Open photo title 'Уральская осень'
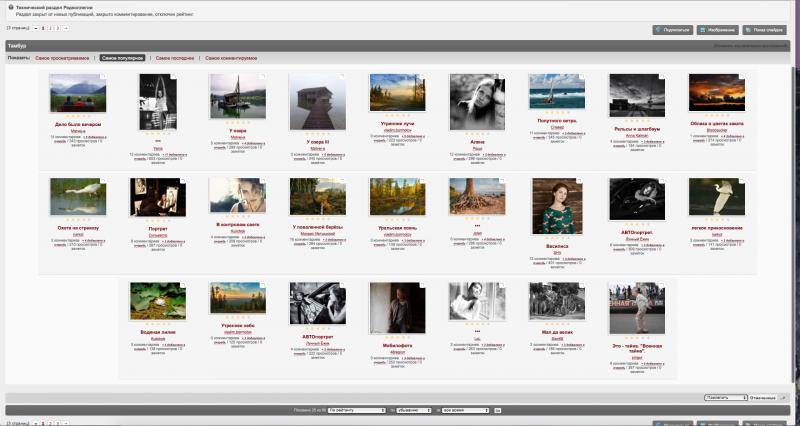The height and width of the screenshot is (426, 800). coord(397,228)
